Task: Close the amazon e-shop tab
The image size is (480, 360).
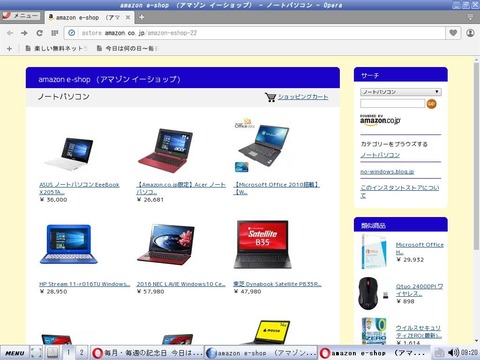Action: coord(128,17)
